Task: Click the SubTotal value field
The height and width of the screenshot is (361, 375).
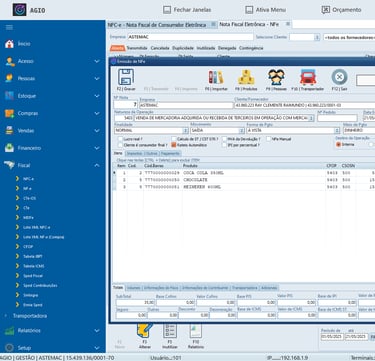Action: [x=135, y=302]
